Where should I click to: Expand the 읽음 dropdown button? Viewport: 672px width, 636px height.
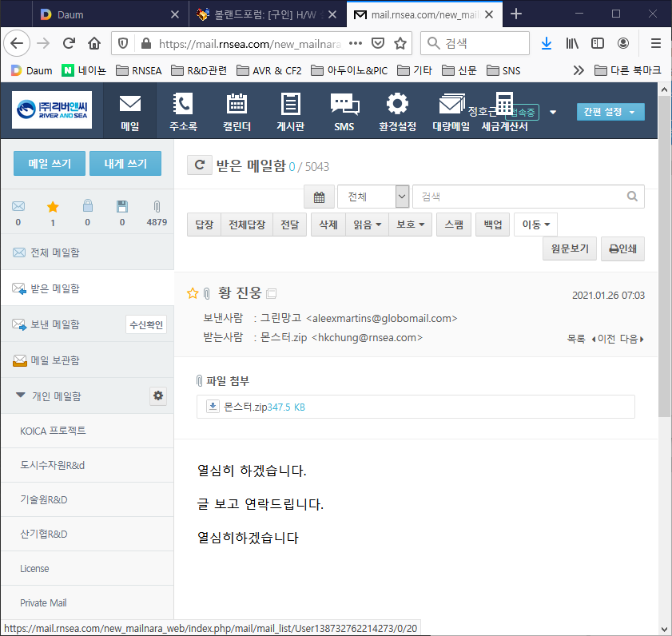(x=367, y=225)
